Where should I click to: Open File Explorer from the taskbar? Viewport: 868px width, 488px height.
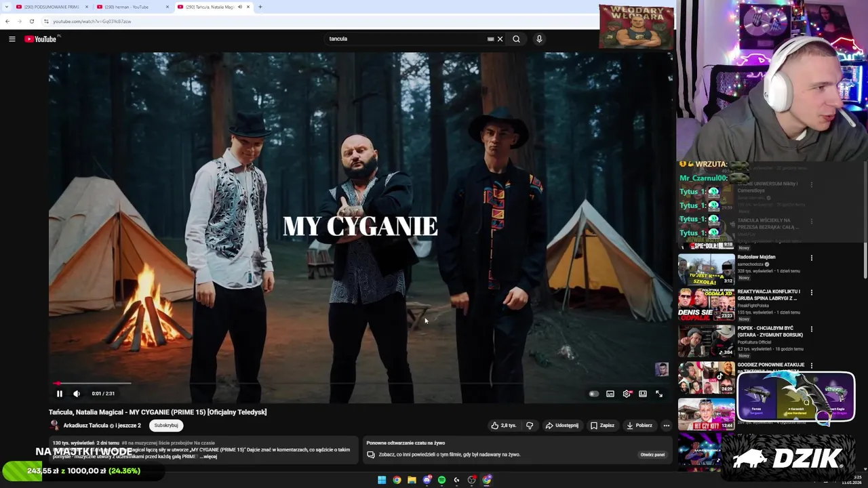[412, 480]
